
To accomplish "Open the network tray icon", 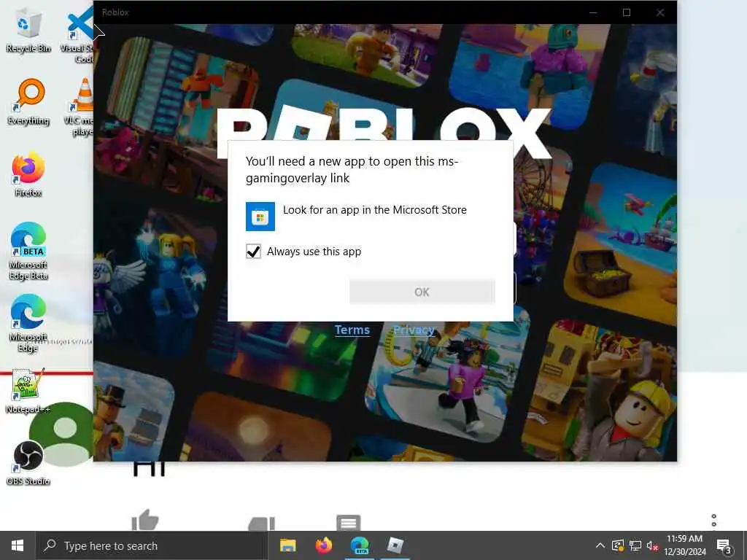I will (x=635, y=545).
